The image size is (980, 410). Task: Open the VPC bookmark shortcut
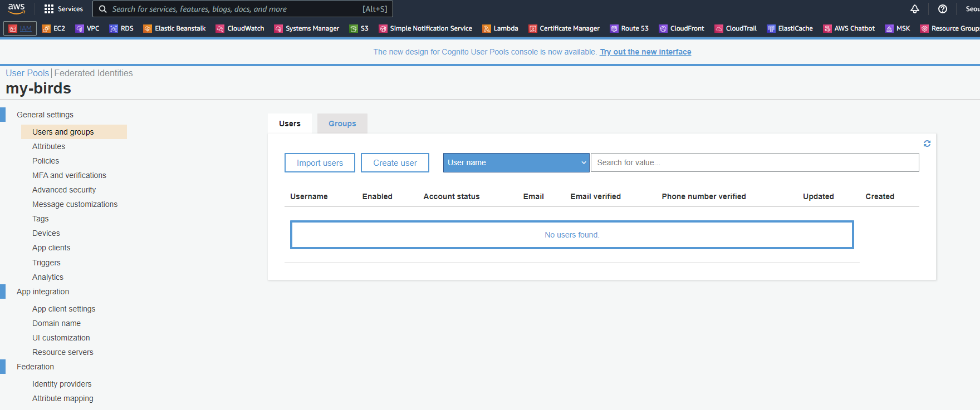[87, 28]
